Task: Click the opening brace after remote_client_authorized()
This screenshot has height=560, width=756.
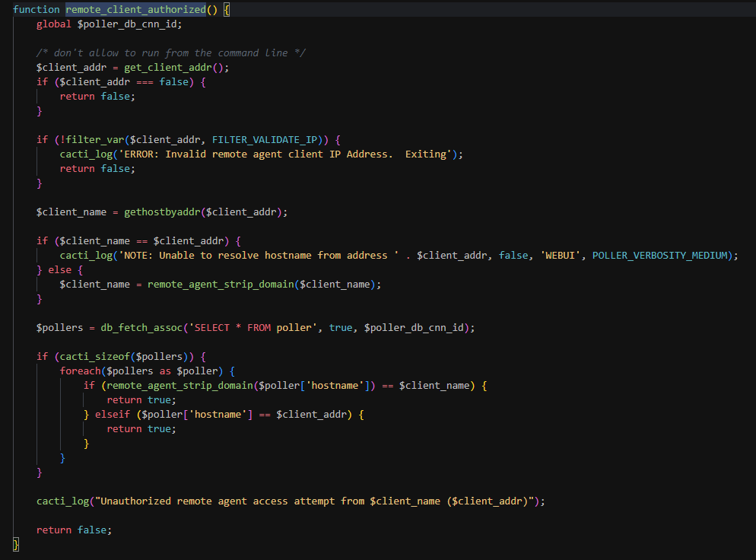Action: pyautogui.click(x=227, y=10)
